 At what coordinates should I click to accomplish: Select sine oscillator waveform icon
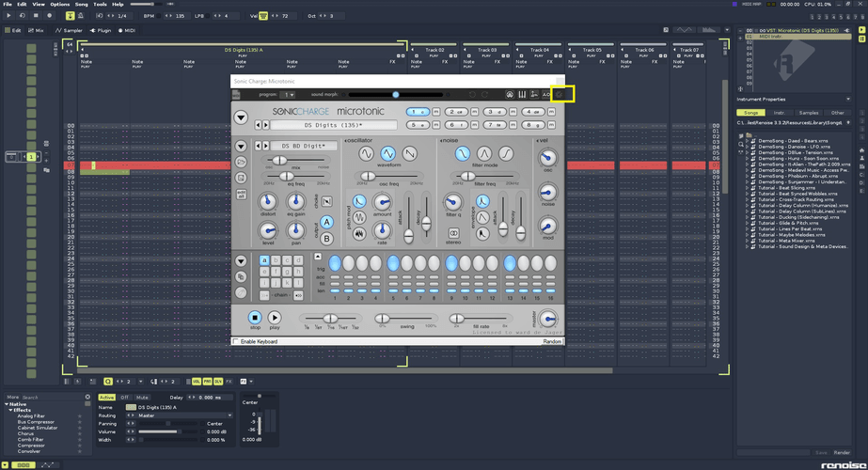[x=366, y=153]
